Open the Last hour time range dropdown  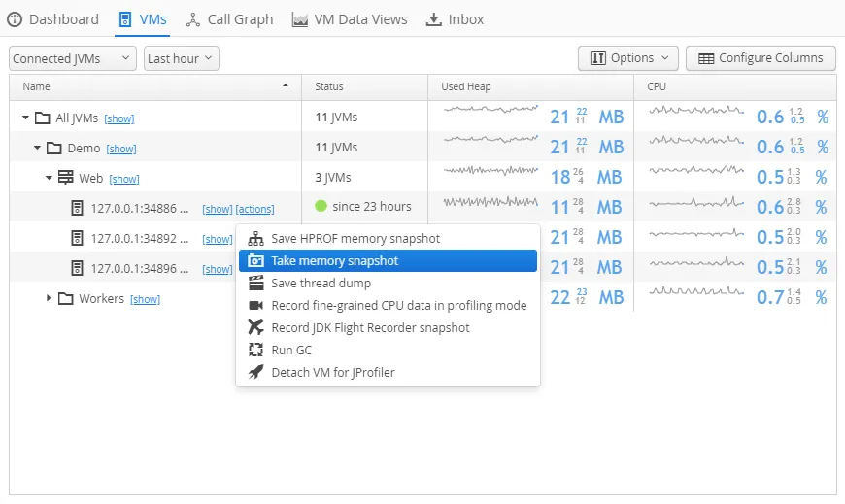(182, 58)
